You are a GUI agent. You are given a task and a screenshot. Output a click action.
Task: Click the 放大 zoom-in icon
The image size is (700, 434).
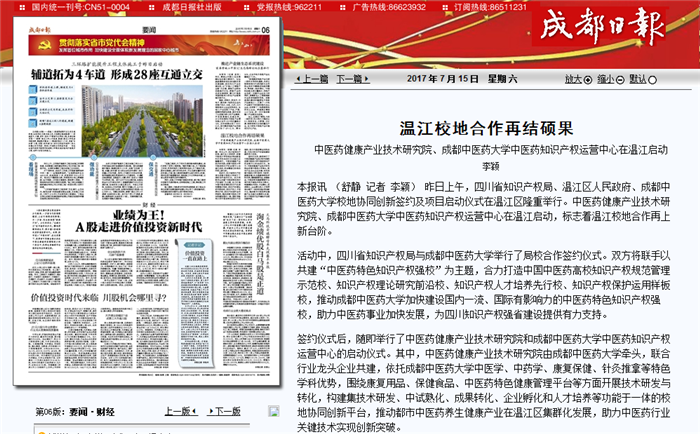(588, 78)
